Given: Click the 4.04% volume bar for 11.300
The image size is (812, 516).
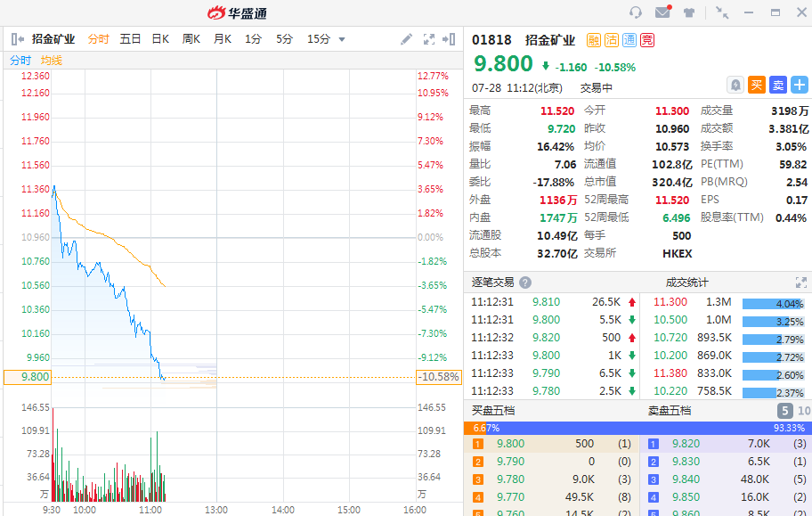Looking at the screenshot, I should pyautogui.click(x=773, y=304).
